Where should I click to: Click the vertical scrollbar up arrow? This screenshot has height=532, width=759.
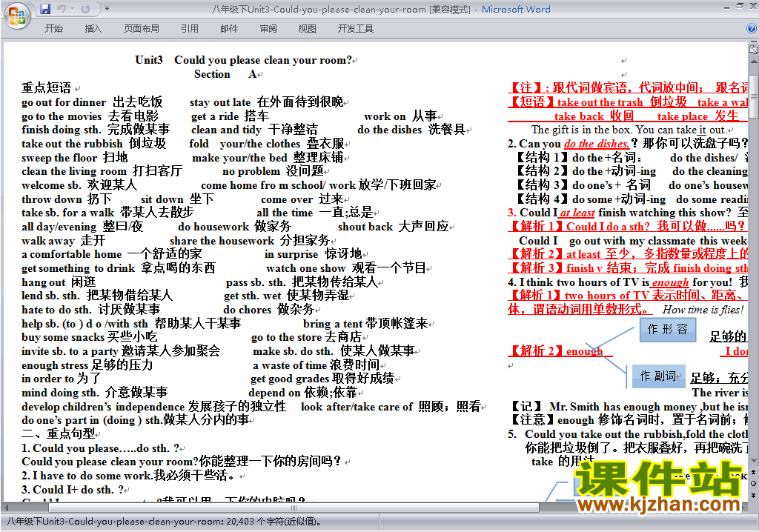(754, 62)
